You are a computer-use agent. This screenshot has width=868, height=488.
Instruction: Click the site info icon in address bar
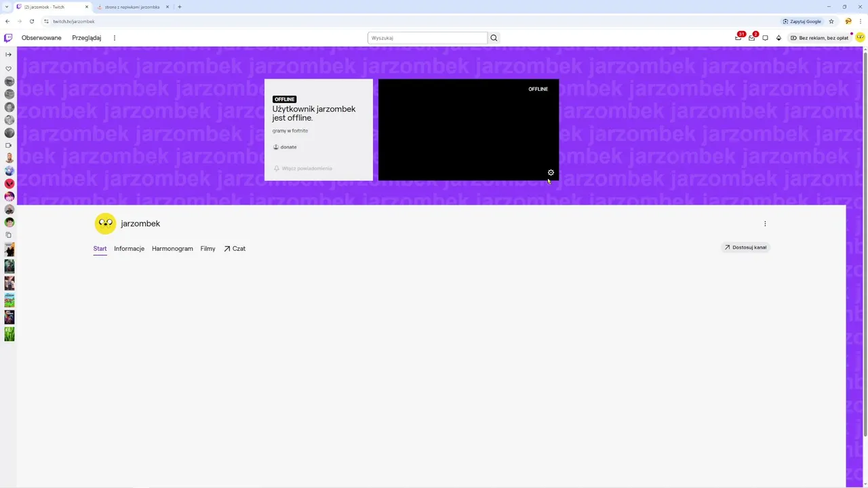[x=46, y=21]
